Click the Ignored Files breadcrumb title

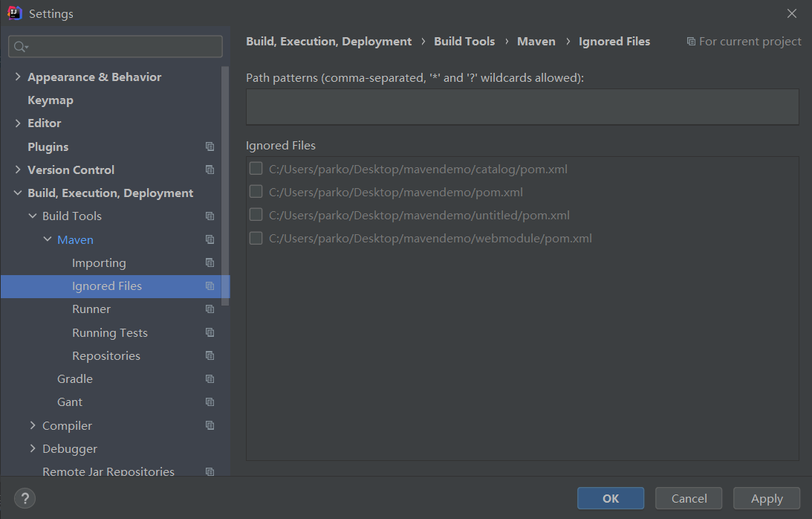click(614, 42)
